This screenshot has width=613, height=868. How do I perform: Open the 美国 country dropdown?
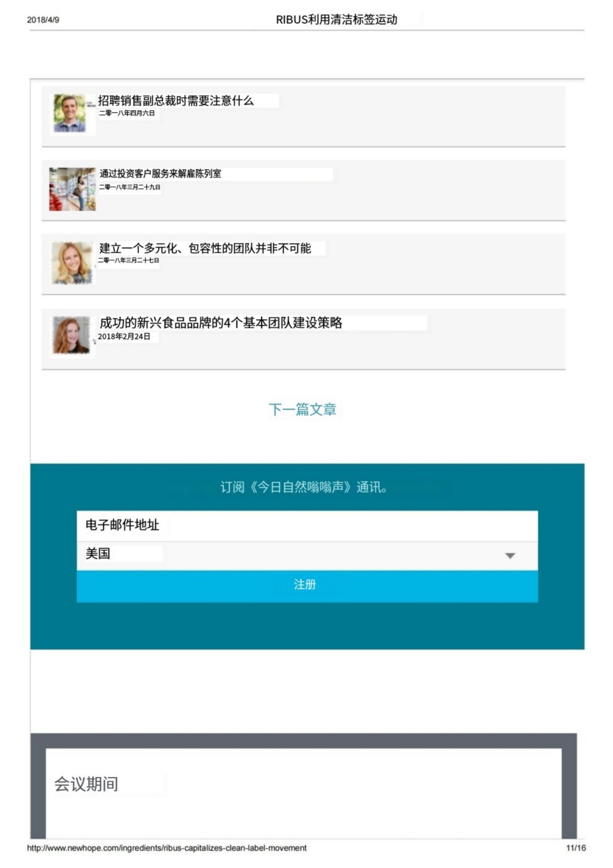[307, 555]
